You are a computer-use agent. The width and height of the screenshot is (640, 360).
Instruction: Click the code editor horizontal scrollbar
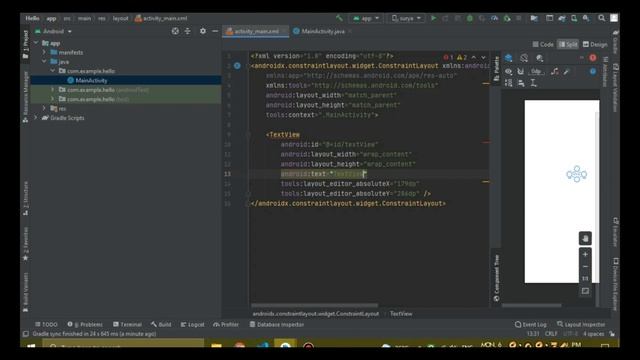pyautogui.click(x=314, y=305)
